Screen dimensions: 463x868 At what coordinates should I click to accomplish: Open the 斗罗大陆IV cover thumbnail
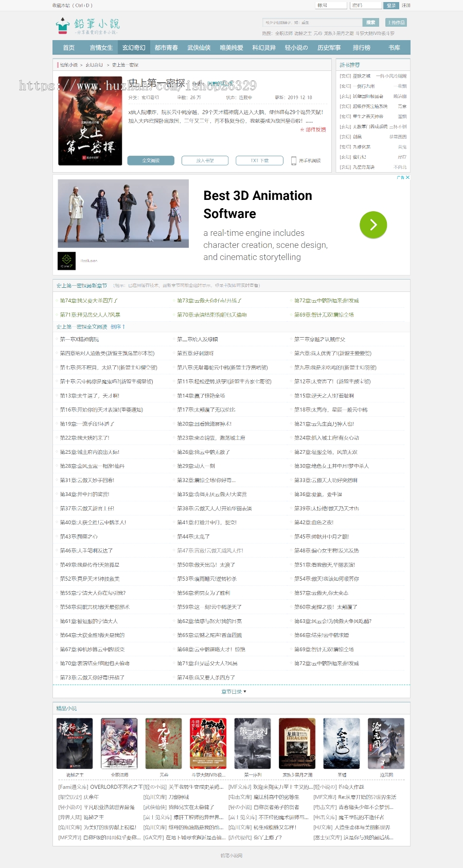pos(208,743)
